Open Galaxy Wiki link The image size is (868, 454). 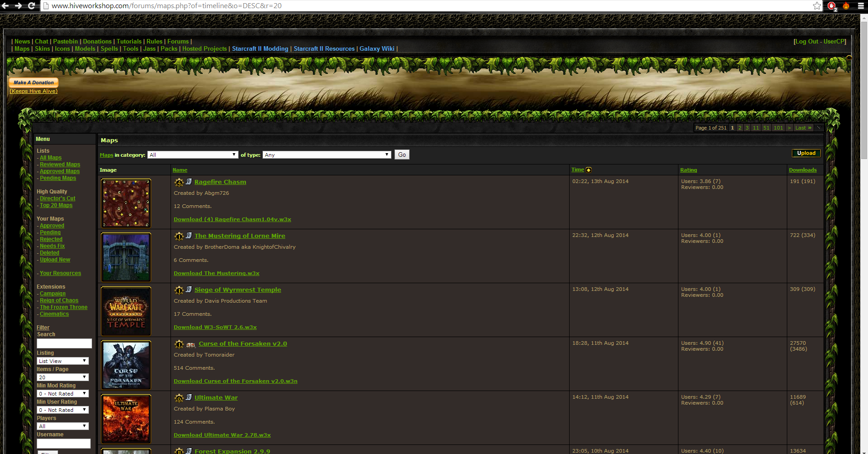coord(377,48)
